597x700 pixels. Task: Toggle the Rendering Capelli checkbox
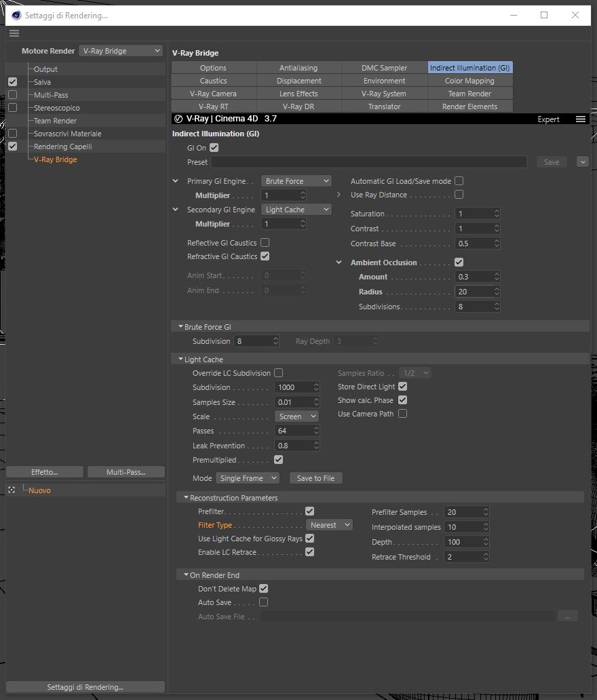pos(12,147)
